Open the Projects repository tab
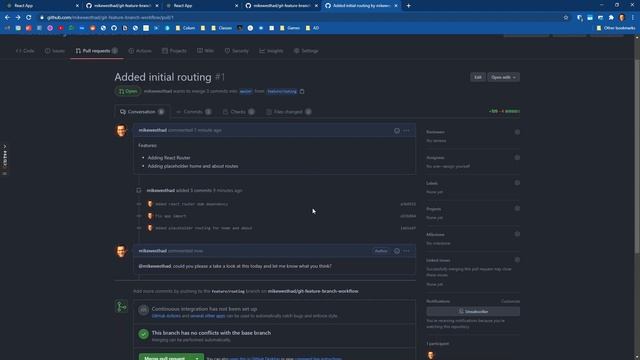Screen dimensions: 640x360 pyautogui.click(x=174, y=51)
